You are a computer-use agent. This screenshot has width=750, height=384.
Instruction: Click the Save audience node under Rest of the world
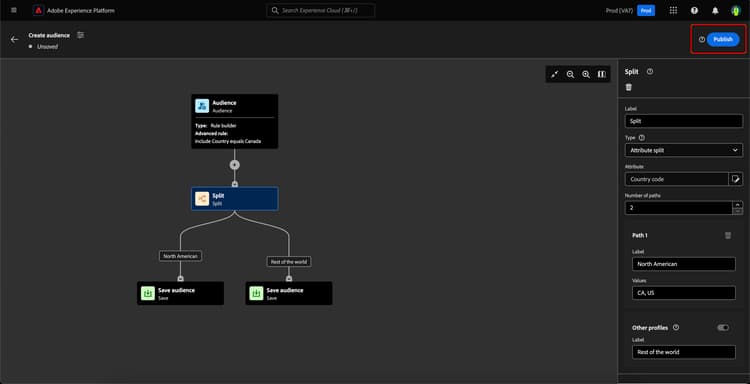point(289,293)
